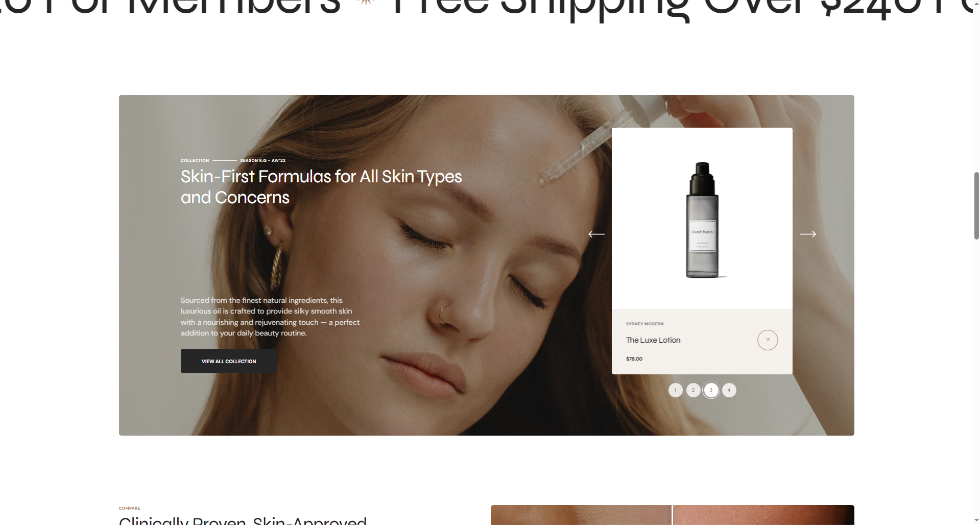
Task: Click the right comparison skin image
Action: pyautogui.click(x=763, y=515)
